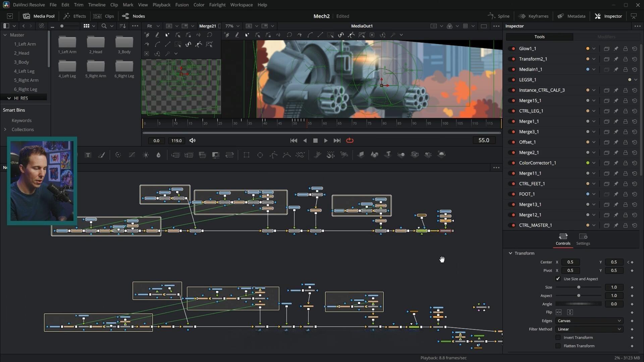Open the Filter Method dropdown

coord(589,329)
